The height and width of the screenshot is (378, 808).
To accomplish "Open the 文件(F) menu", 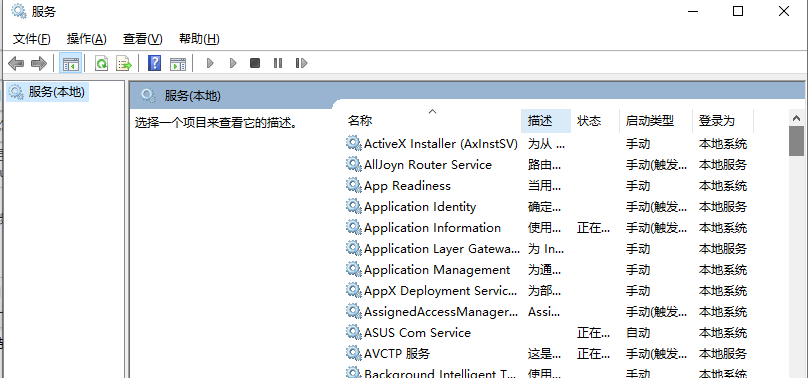I will tap(31, 39).
